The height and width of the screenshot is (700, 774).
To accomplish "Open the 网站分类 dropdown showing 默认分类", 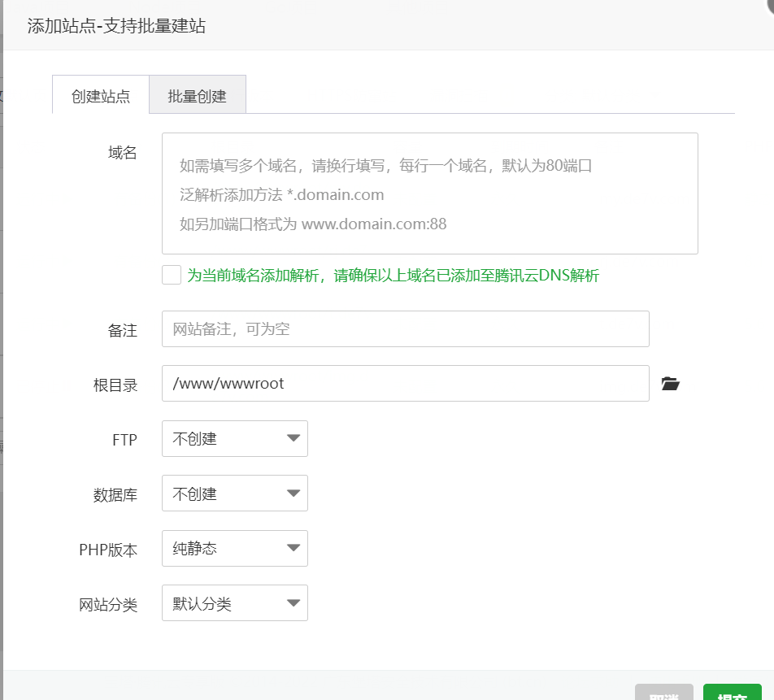I will [235, 603].
